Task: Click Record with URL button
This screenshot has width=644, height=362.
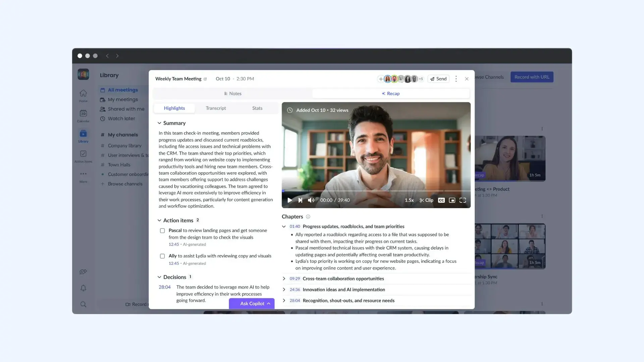Action: pos(532,77)
